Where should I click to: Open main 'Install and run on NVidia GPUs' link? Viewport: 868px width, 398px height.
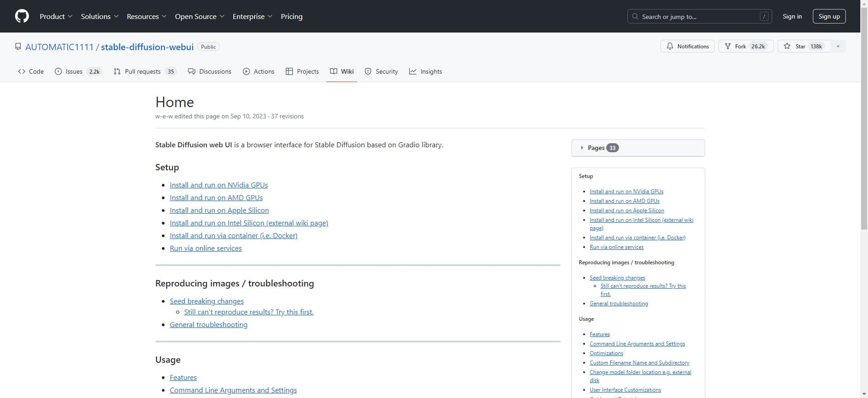219,185
